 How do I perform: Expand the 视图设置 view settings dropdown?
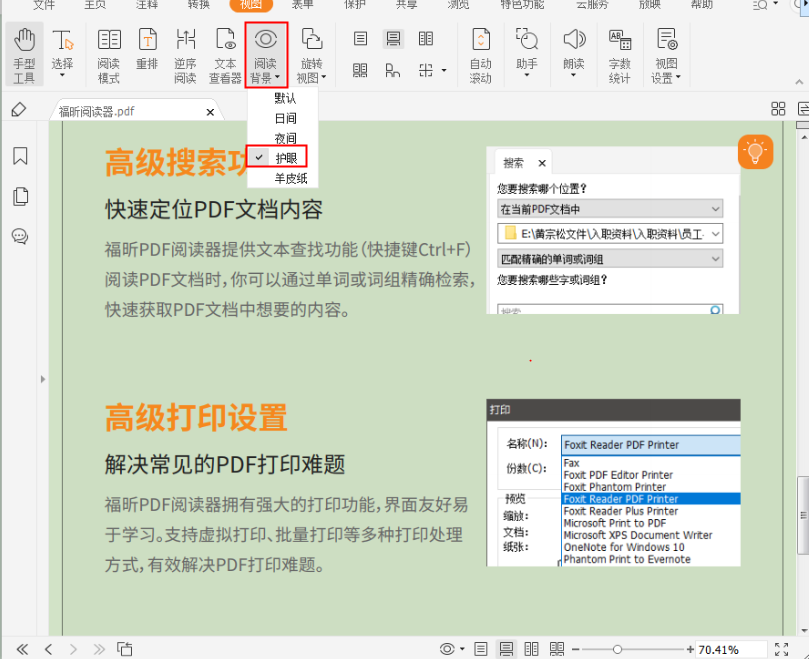665,52
